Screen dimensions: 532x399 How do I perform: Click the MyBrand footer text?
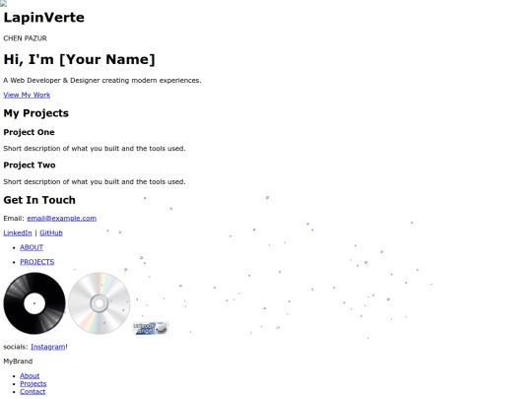coord(18,362)
